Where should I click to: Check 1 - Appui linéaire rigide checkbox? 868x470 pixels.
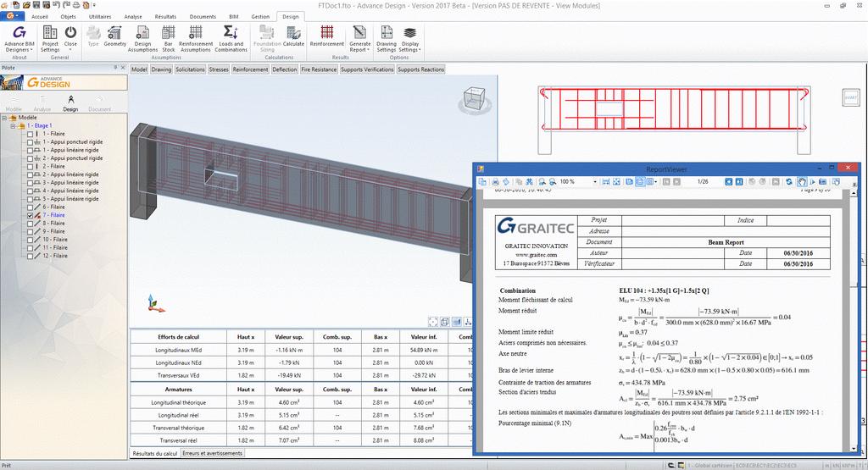[x=30, y=150]
